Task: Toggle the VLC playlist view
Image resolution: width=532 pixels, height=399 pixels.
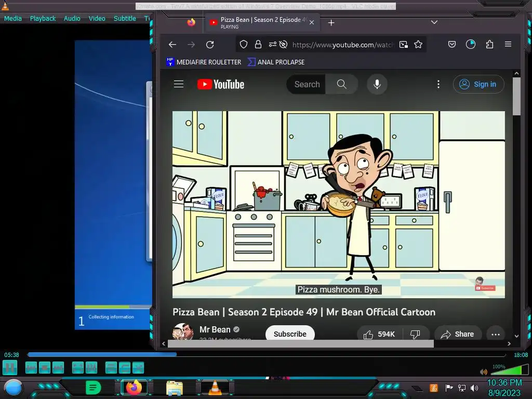Action: coord(111,367)
